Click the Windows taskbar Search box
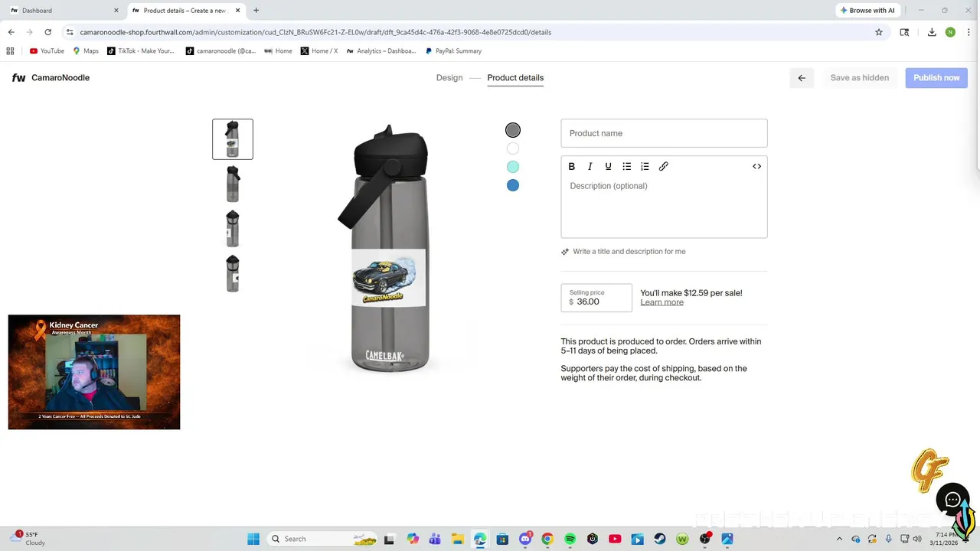Viewport: 980px width, 551px height. [x=324, y=539]
